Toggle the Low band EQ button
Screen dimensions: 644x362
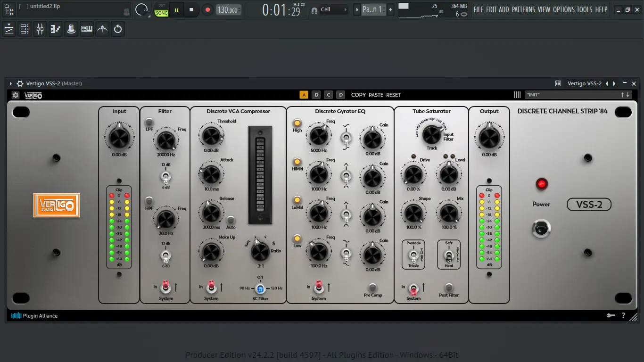(297, 239)
